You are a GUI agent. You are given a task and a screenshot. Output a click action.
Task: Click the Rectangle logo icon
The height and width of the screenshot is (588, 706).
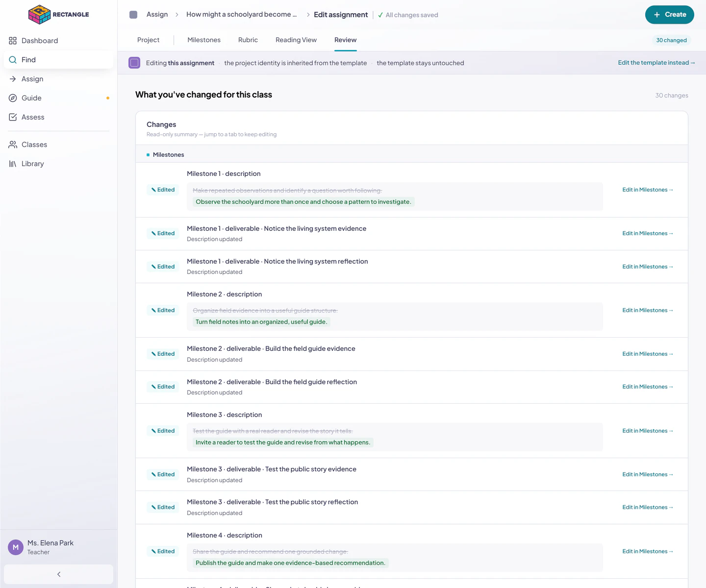(40, 14)
